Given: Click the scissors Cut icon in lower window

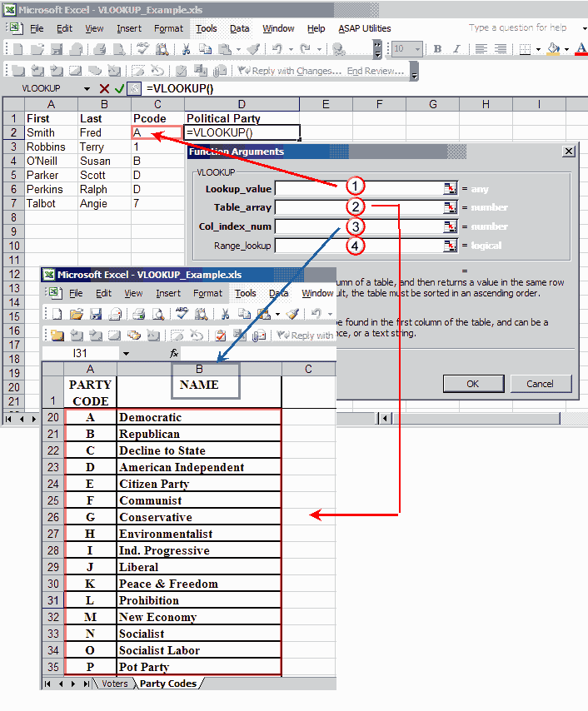Looking at the screenshot, I should coord(224,314).
